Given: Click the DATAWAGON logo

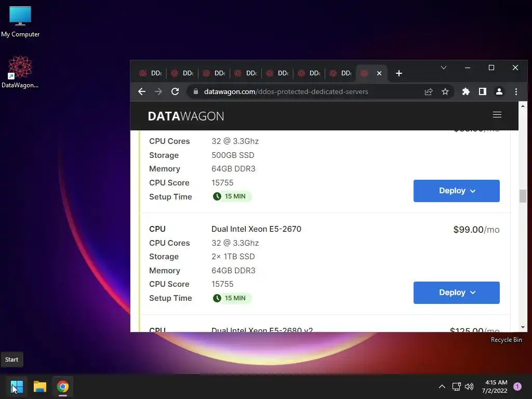Looking at the screenshot, I should [x=186, y=116].
